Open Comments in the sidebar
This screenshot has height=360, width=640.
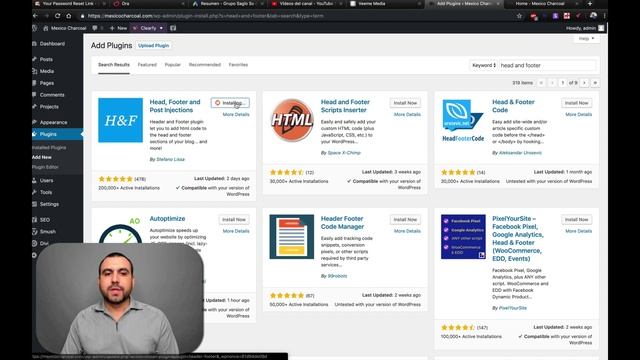point(52,95)
